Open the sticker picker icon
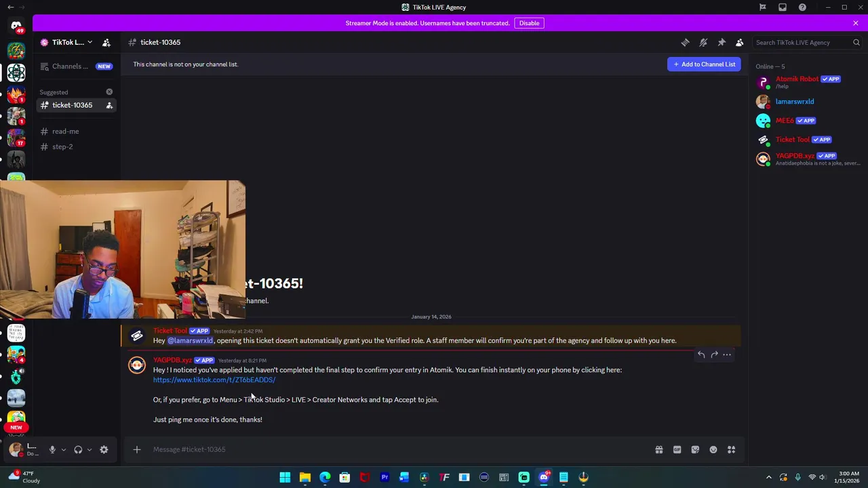 click(695, 449)
